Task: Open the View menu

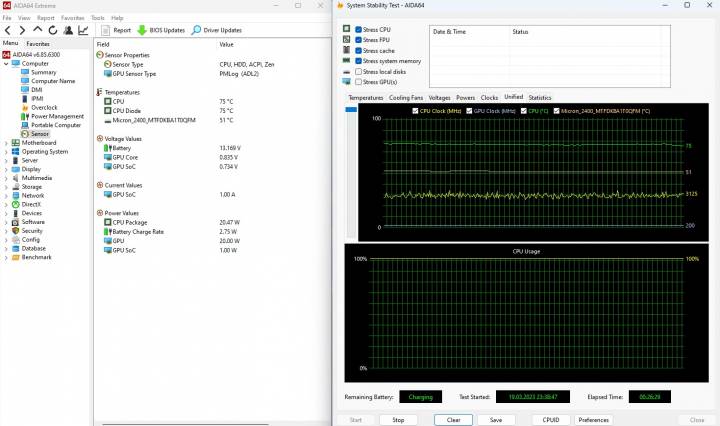Action: click(24, 18)
